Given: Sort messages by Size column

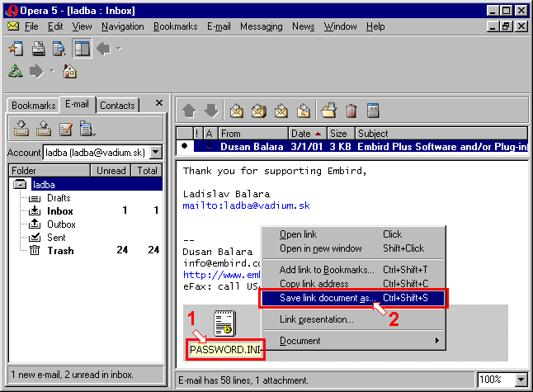Looking at the screenshot, I should (341, 133).
